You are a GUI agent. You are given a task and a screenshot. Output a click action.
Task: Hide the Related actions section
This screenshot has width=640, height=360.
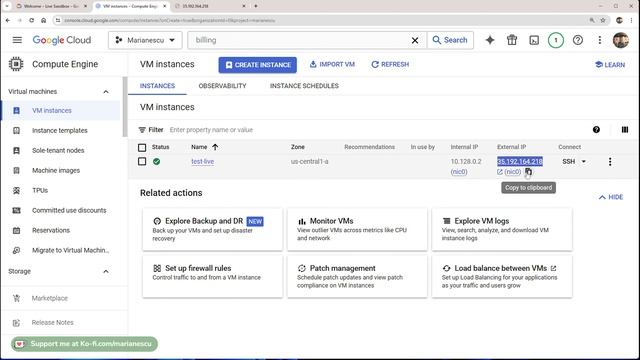(611, 197)
